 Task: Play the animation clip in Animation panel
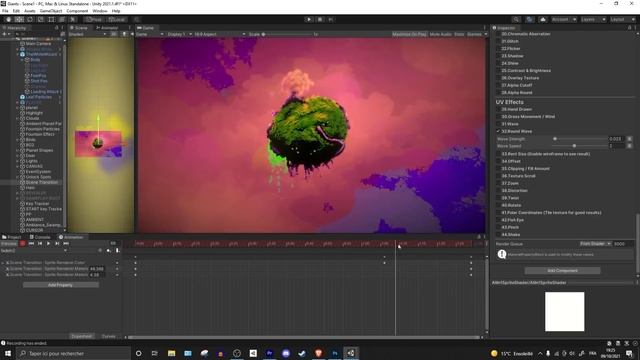coord(48,243)
